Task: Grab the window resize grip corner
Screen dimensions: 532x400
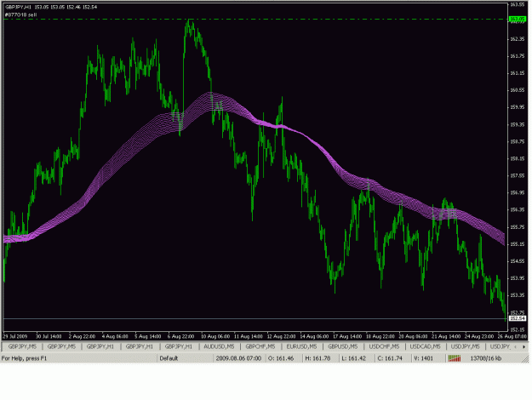Action: [525, 359]
